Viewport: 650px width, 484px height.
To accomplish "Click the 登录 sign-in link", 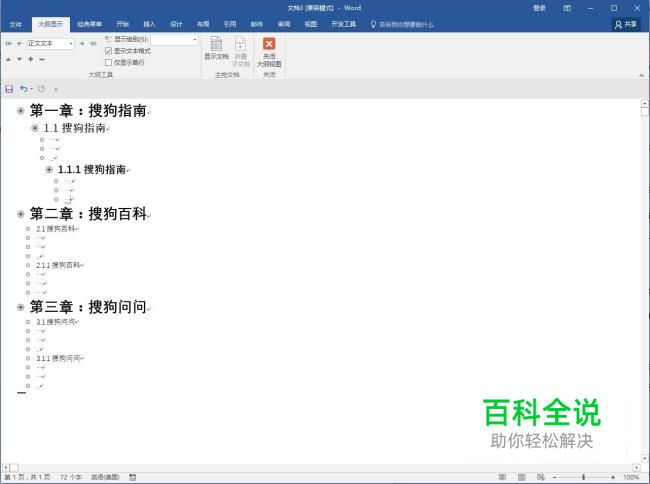I will point(539,8).
